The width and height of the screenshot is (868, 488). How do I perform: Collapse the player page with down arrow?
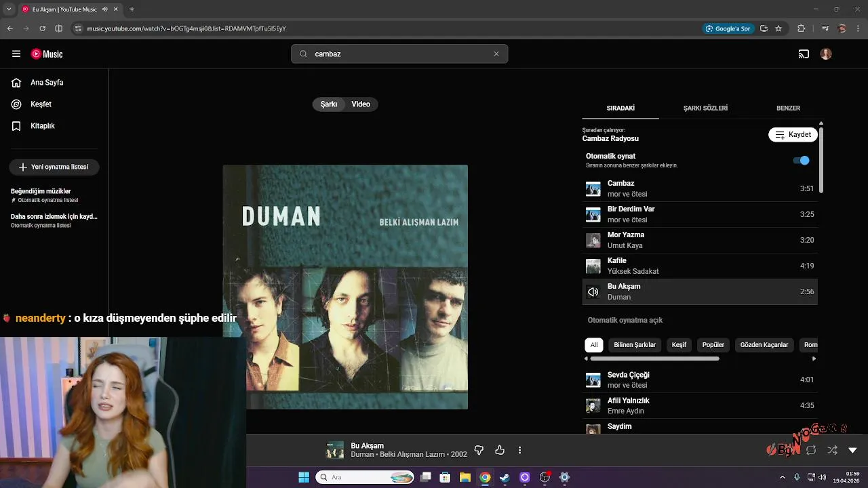tap(852, 450)
